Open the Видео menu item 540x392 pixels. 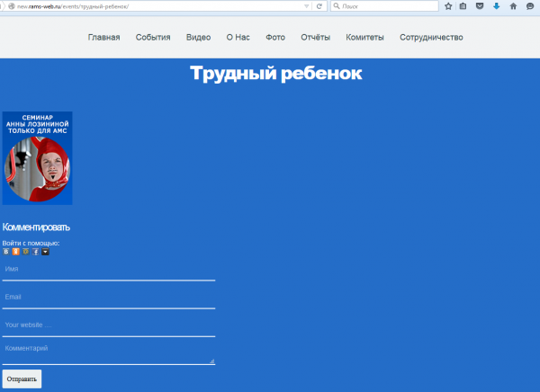[x=198, y=37]
